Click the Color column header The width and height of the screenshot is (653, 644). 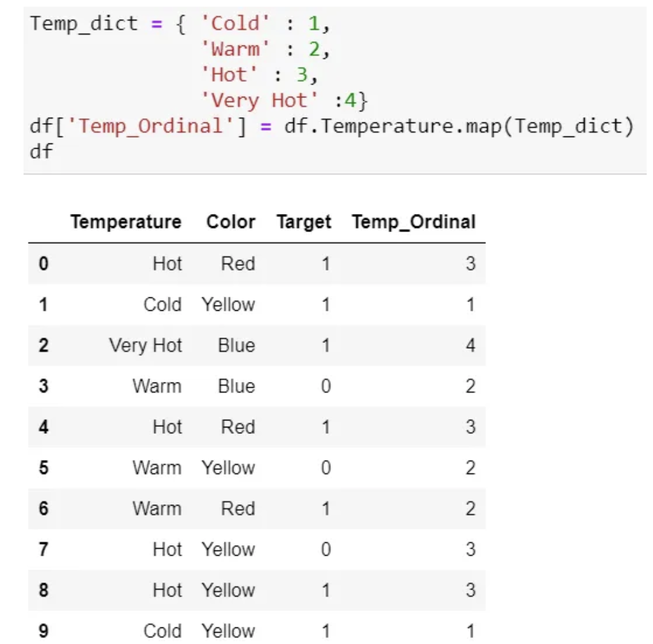231,222
